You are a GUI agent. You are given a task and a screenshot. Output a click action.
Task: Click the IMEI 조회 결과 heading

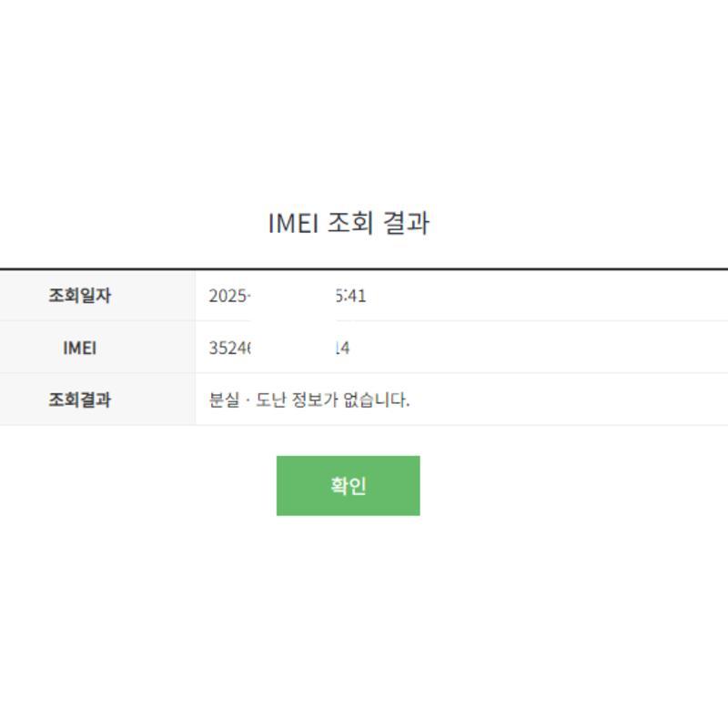pyautogui.click(x=349, y=223)
